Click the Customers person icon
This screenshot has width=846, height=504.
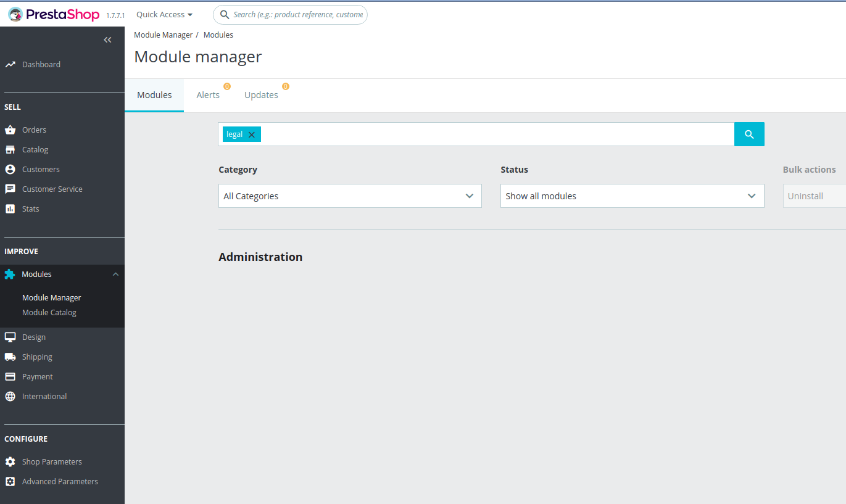[10, 169]
